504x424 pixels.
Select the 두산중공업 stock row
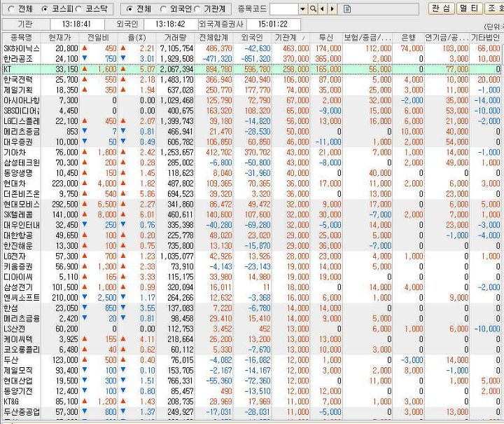coord(252,412)
